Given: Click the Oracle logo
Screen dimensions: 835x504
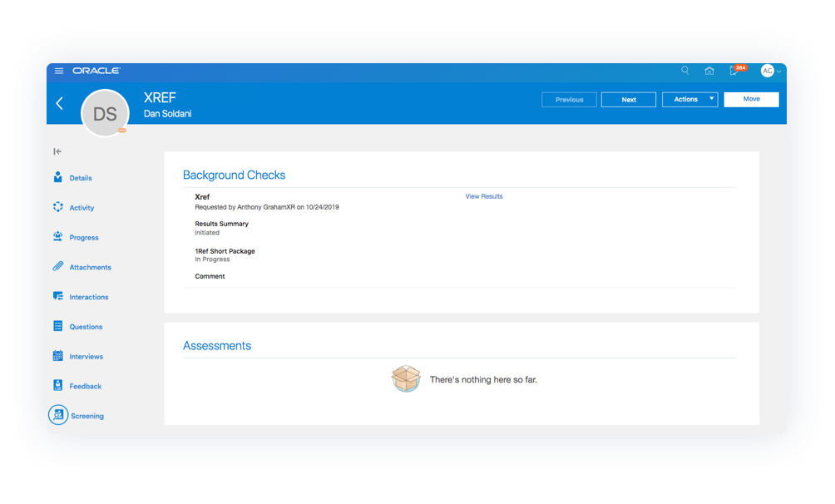Looking at the screenshot, I should tap(96, 71).
